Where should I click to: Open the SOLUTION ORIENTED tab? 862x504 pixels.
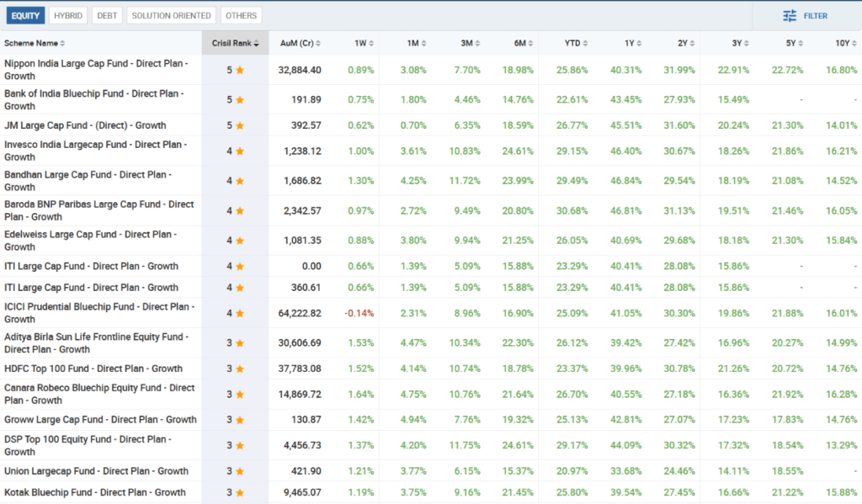[x=171, y=15]
